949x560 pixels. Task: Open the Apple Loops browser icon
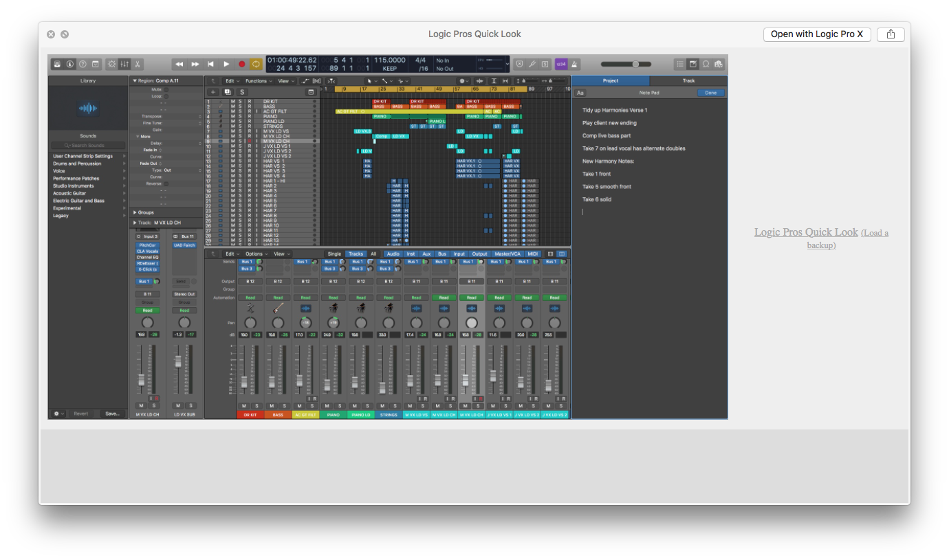pos(706,63)
